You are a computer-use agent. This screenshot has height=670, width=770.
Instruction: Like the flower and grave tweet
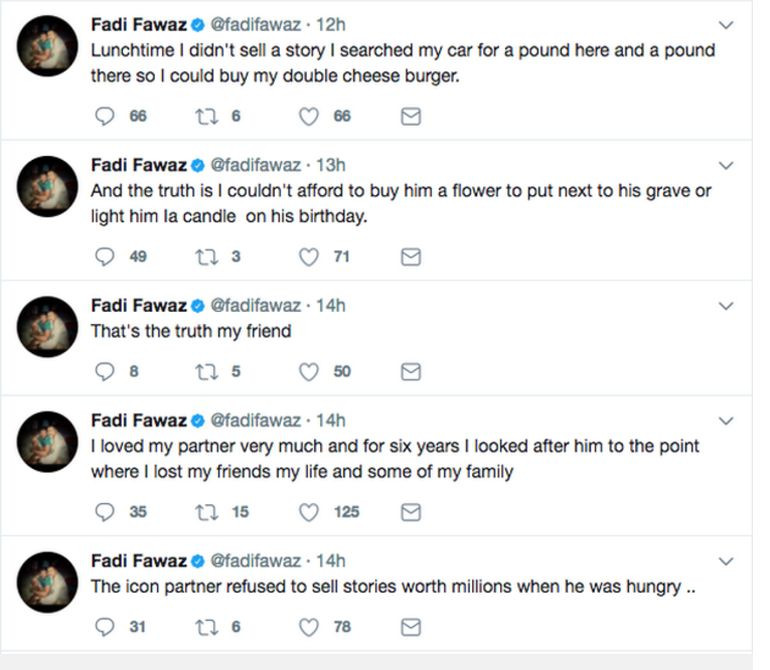pyautogui.click(x=310, y=257)
